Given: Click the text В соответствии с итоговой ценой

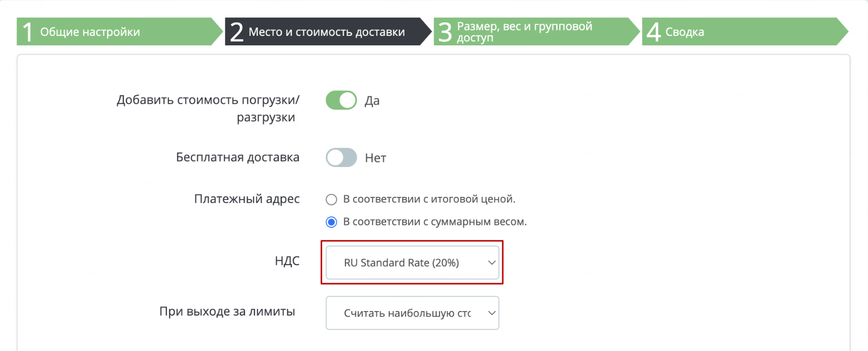Looking at the screenshot, I should point(429,199).
